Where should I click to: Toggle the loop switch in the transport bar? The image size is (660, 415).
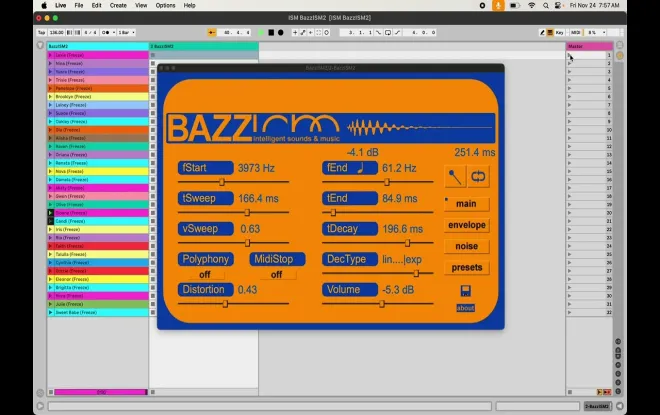tap(388, 32)
